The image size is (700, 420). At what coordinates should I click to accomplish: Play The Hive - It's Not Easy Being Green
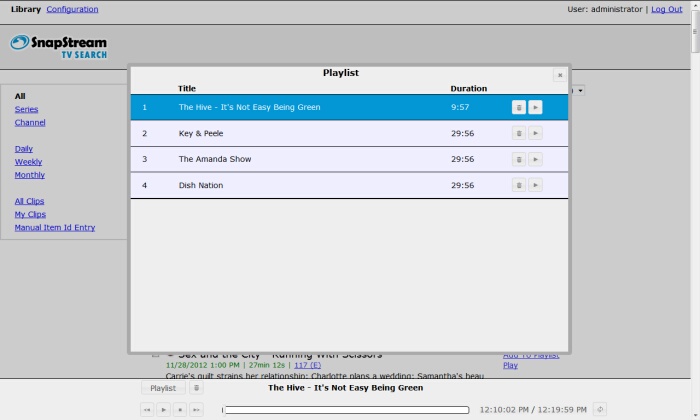pyautogui.click(x=535, y=108)
